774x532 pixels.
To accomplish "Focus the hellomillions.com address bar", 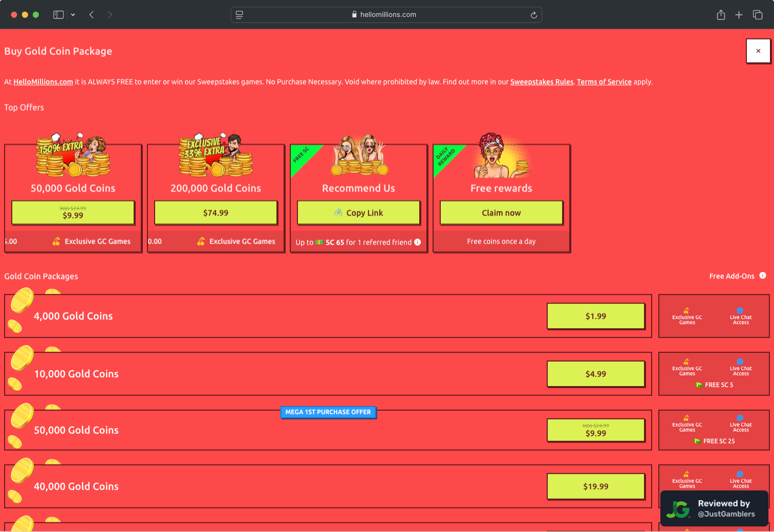I will (386, 15).
